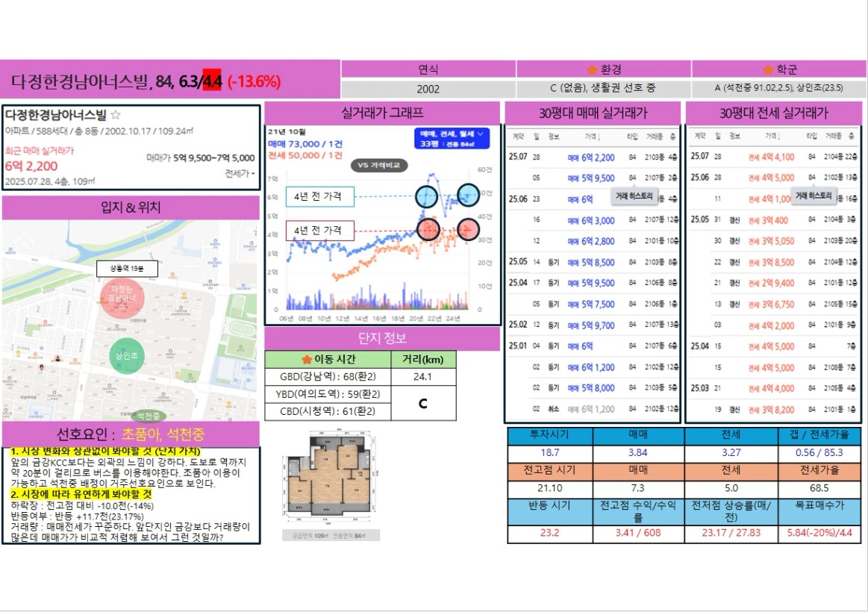Click the 실거래가 그래프 section header

(x=382, y=113)
